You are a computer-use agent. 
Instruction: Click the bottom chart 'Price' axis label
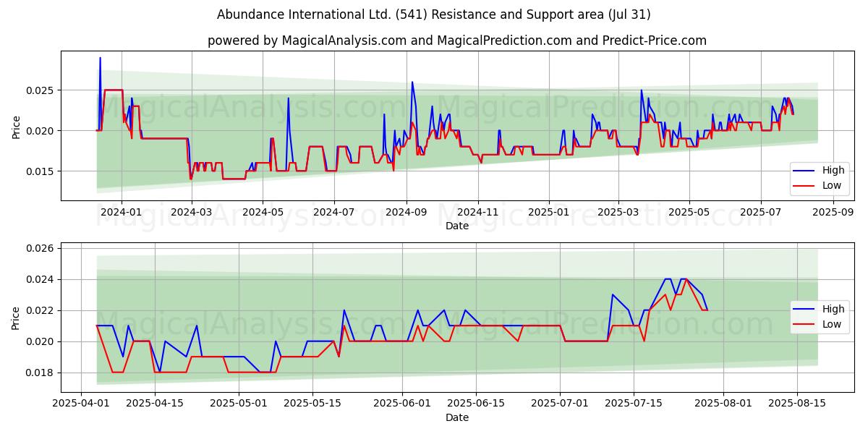click(17, 317)
